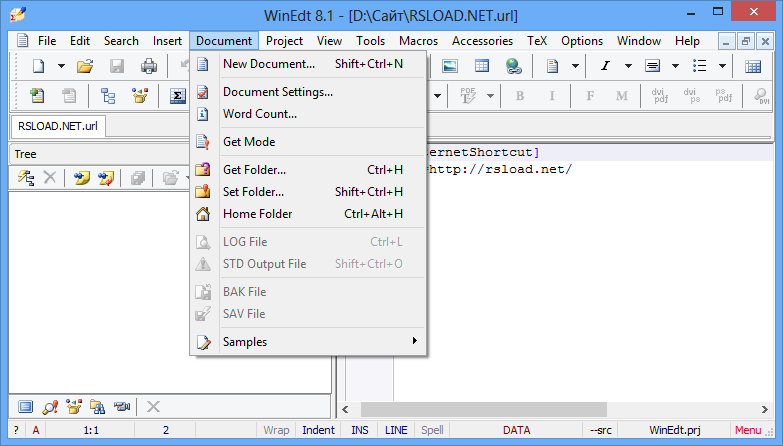Click the editor horizontal scrollbar thumb
This screenshot has height=446, width=783.
pos(484,409)
